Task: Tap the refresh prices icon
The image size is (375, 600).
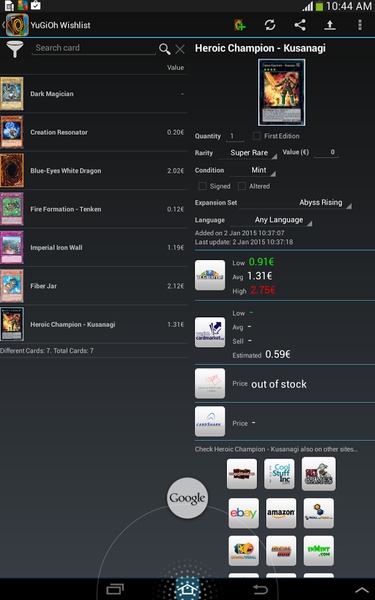Action: pos(270,25)
